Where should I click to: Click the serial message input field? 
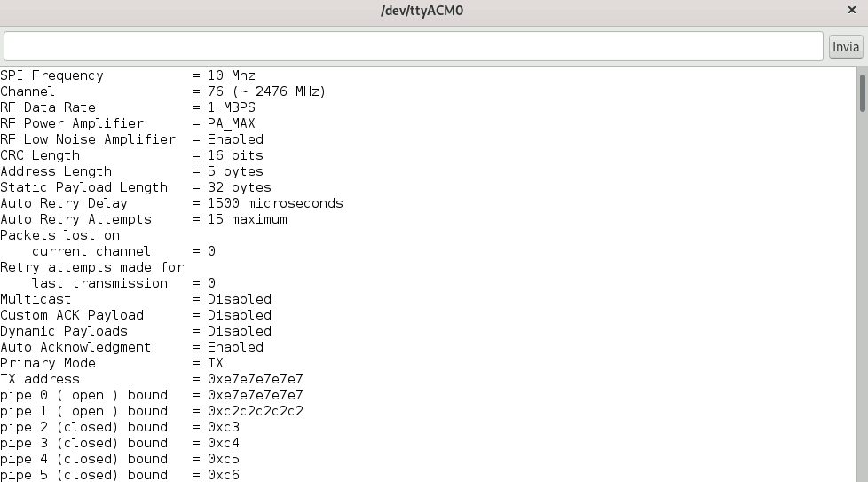(x=413, y=46)
